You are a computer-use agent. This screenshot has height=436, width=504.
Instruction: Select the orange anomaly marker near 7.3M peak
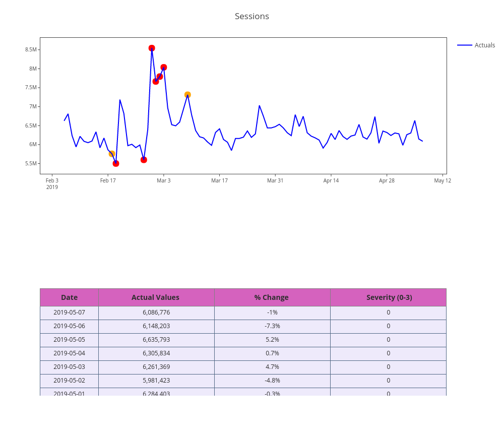pos(187,95)
